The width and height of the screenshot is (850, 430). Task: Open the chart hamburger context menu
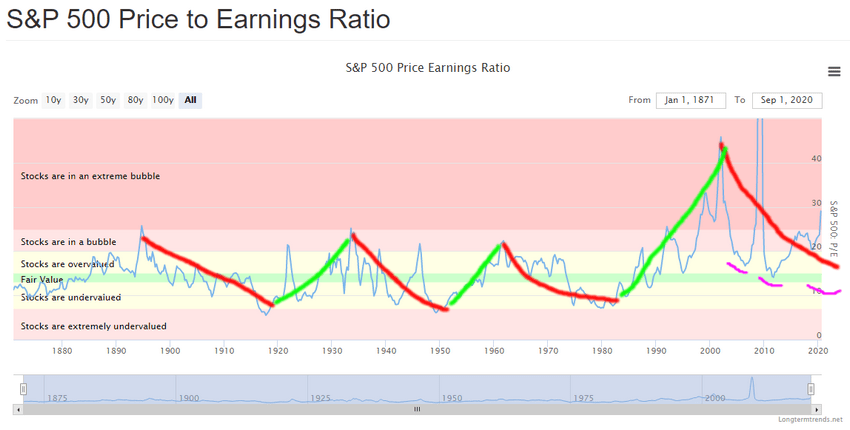click(834, 72)
